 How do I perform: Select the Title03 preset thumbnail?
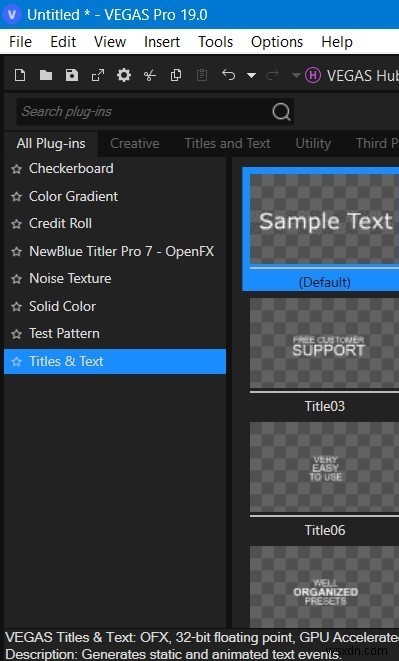tap(324, 343)
